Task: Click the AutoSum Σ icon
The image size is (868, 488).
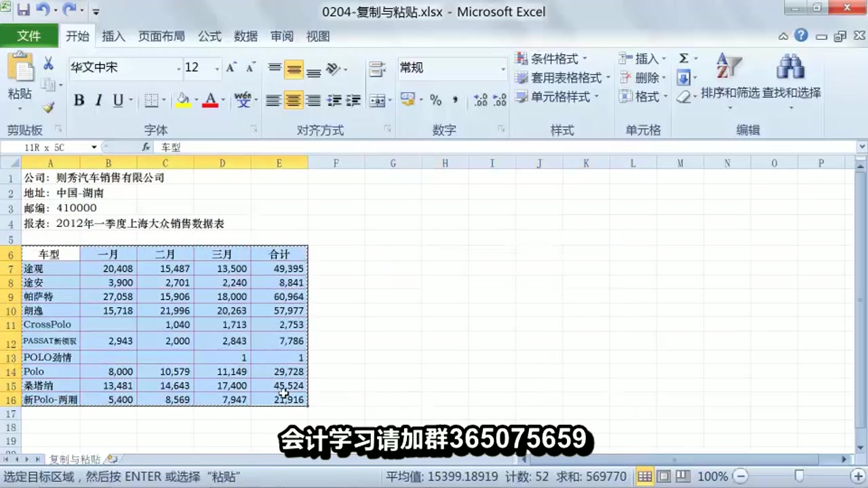Action: click(x=682, y=59)
